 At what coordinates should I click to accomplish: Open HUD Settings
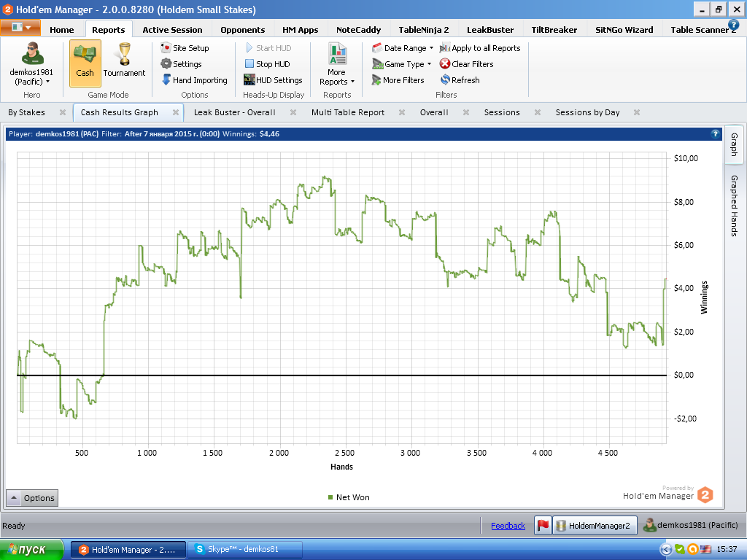(x=273, y=80)
